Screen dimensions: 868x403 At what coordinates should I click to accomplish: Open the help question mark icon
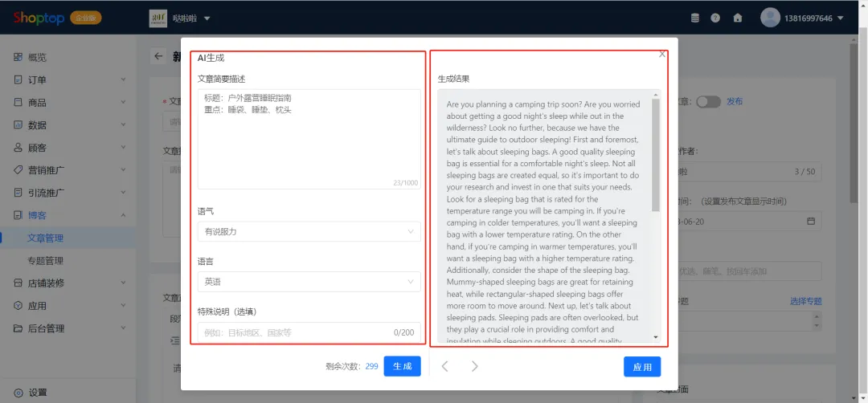(x=715, y=18)
